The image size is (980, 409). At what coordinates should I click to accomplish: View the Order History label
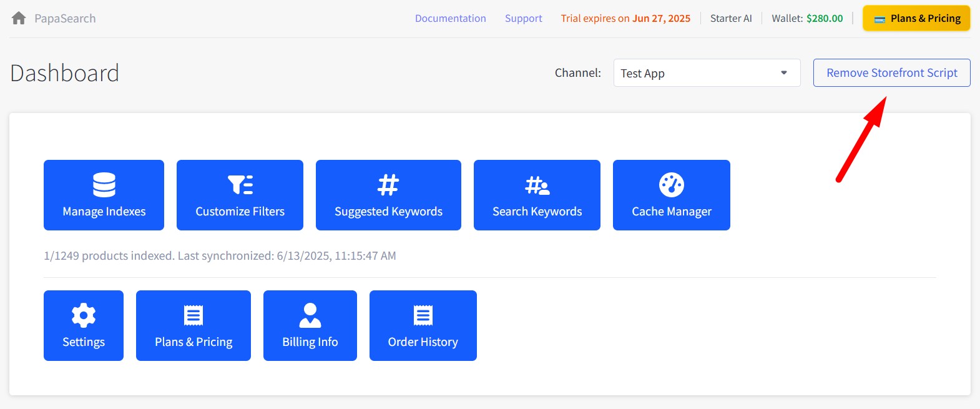point(423,342)
